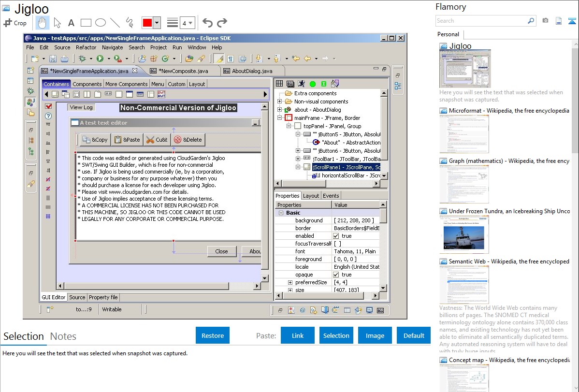The image size is (579, 392).
Task: Expand the preferredSize property
Action: coord(290,282)
